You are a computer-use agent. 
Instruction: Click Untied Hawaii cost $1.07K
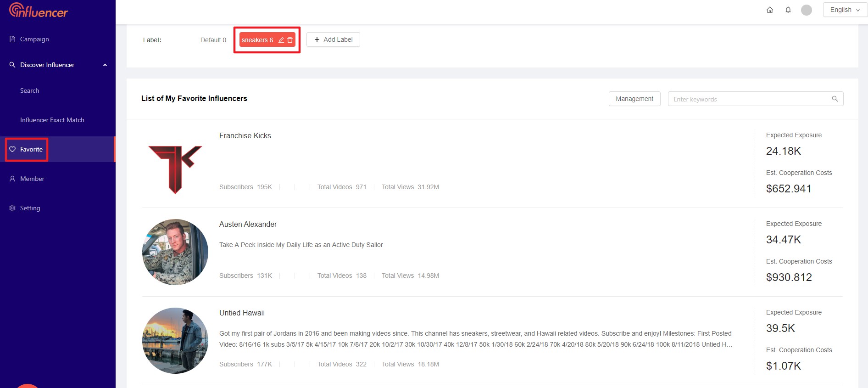coord(784,366)
